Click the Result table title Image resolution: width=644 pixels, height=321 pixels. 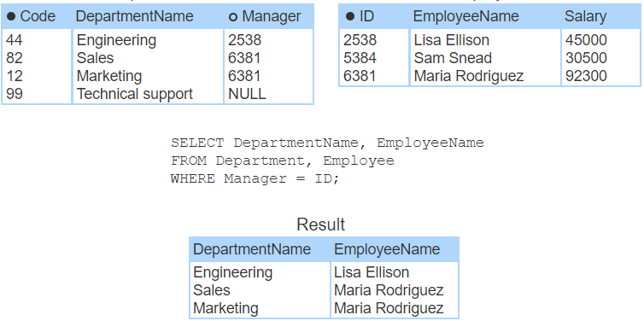(x=321, y=225)
